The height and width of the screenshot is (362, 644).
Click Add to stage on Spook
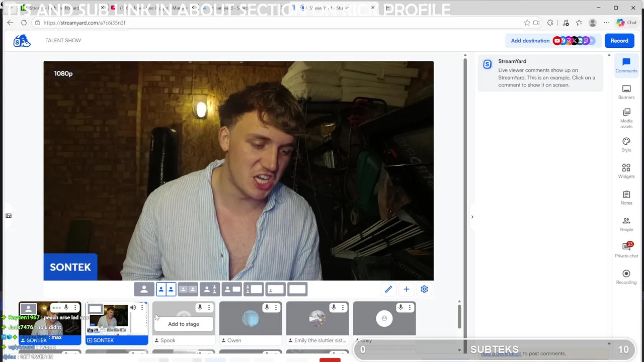tap(184, 324)
